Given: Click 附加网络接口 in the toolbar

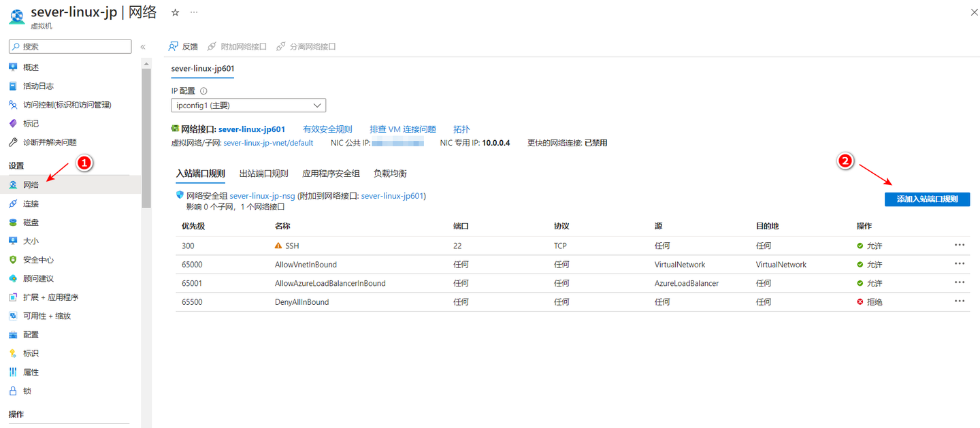Looking at the screenshot, I should (238, 46).
